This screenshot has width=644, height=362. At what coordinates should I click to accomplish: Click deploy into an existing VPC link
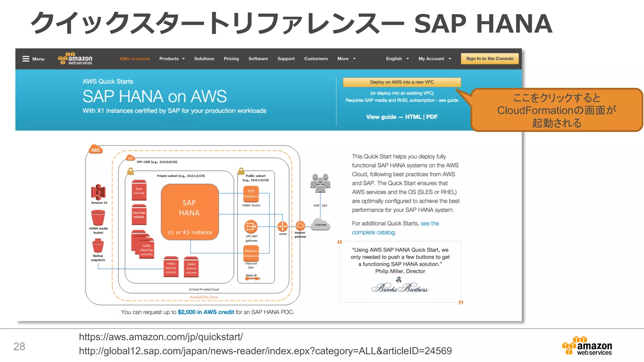click(x=402, y=93)
